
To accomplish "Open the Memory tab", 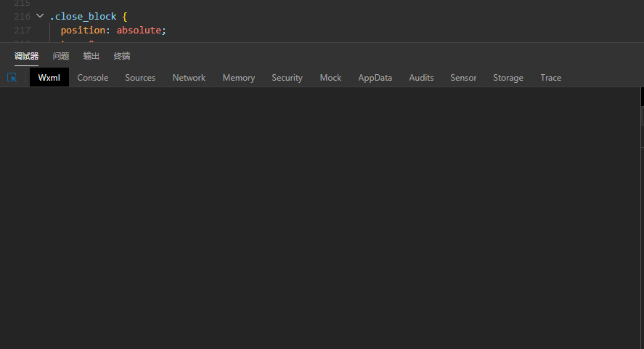I will coord(239,78).
